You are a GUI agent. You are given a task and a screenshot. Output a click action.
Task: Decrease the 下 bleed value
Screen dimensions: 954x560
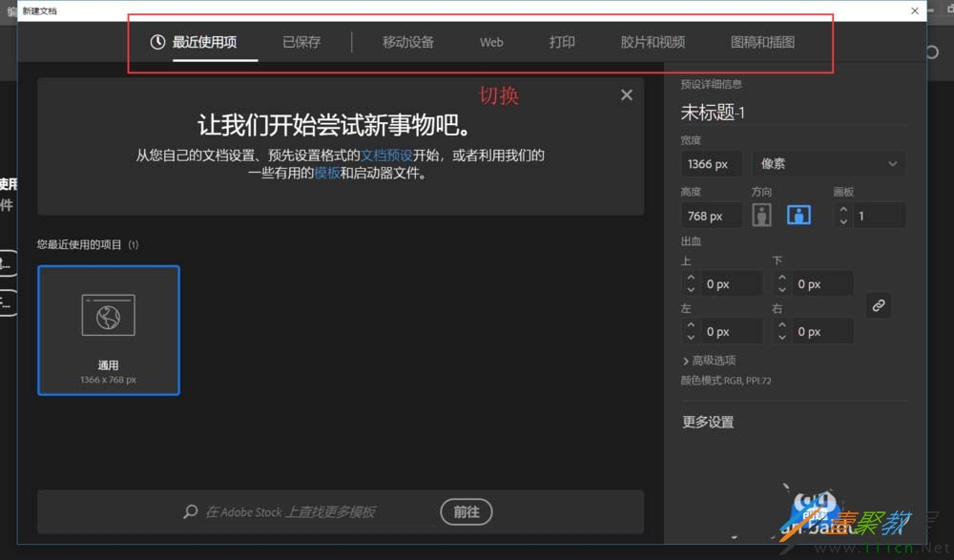(782, 290)
